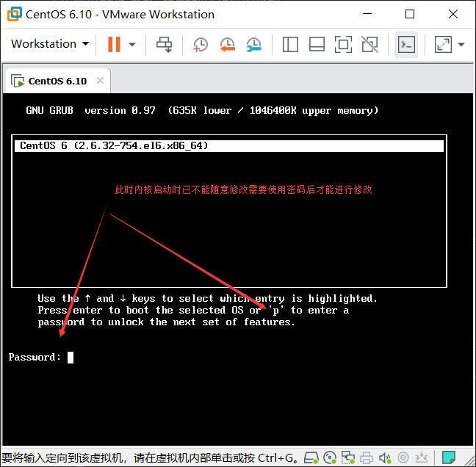The width and height of the screenshot is (476, 467).
Task: Click the printer status icon
Action: tap(367, 457)
